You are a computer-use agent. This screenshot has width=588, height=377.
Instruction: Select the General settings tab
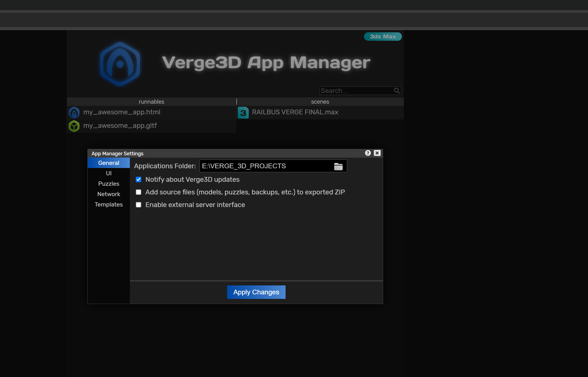coord(109,163)
